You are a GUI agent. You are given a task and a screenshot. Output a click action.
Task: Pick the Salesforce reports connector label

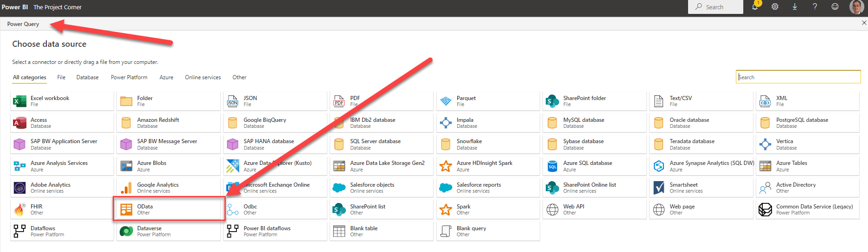[479, 185]
